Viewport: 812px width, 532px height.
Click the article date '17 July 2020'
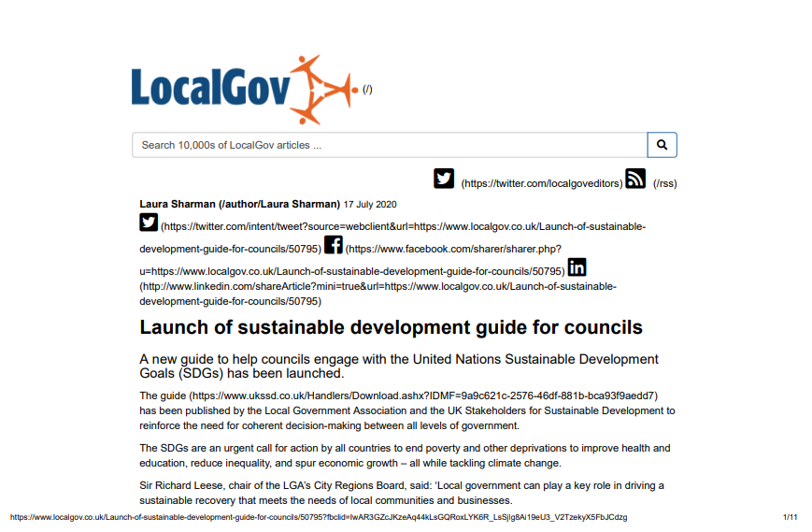coord(370,205)
